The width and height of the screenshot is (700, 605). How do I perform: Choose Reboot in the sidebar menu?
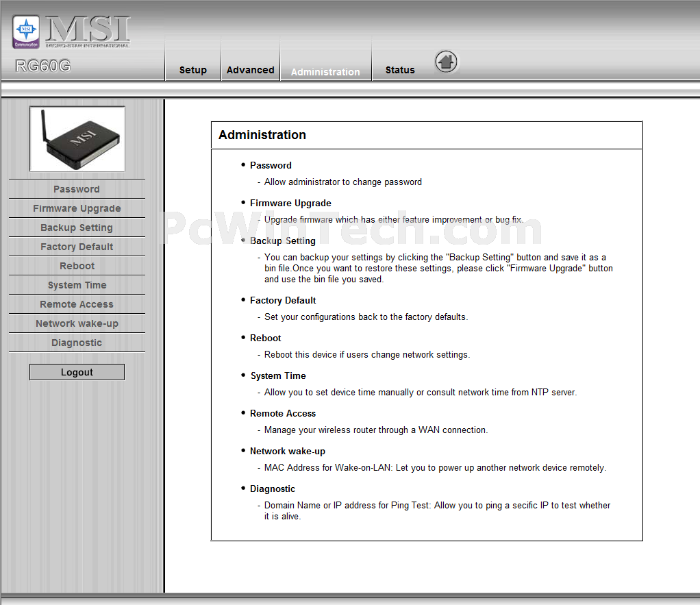pos(77,266)
